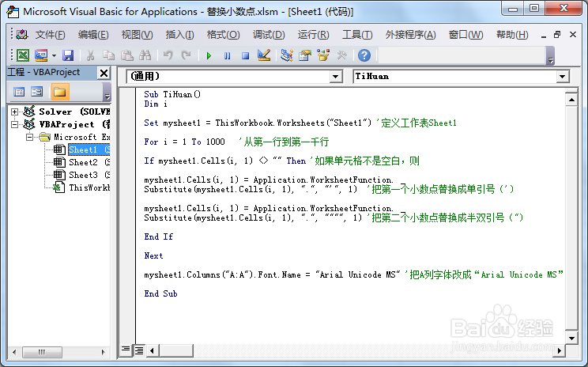Select Sheet1 in project tree

(89, 149)
